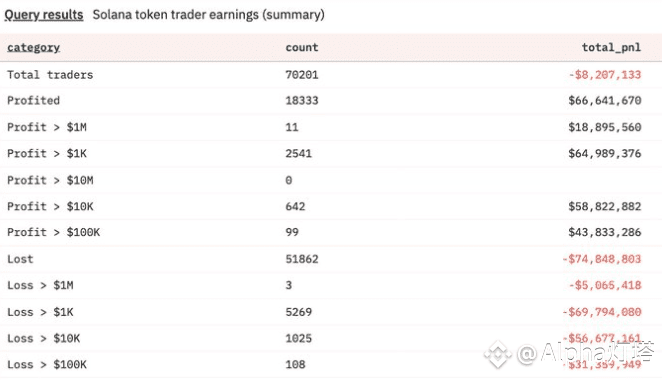Select the Profited total value $66,641,670

(605, 100)
